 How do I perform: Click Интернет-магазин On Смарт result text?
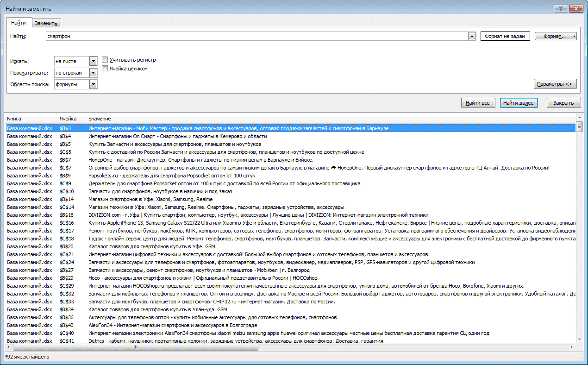[177, 136]
